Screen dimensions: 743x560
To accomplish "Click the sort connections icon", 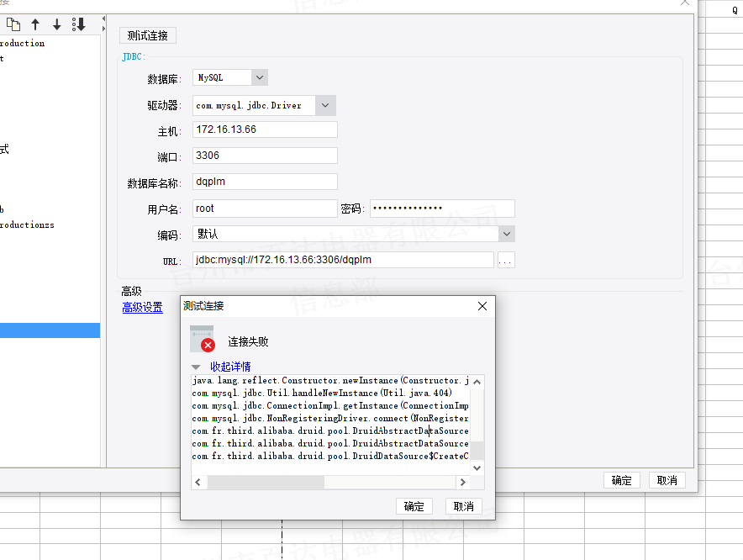I will [x=79, y=24].
